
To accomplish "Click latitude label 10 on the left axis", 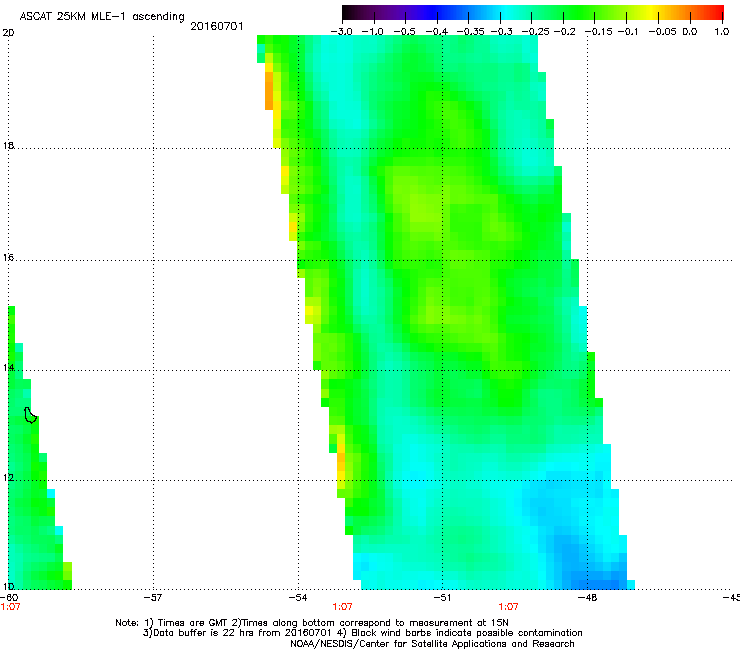I will pyautogui.click(x=8, y=587).
